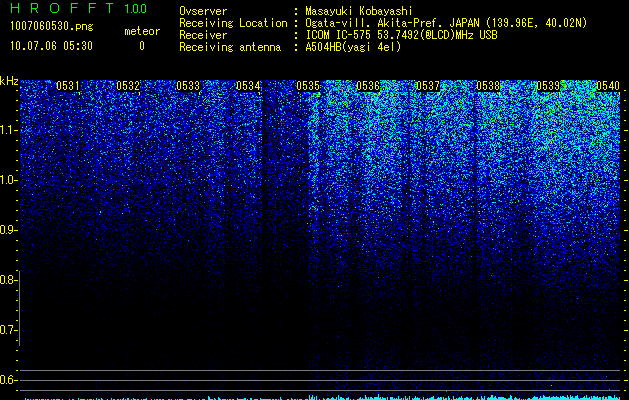Click the 0.6 kHz axis label
Viewport: 629px width, 400px height.
(7, 380)
